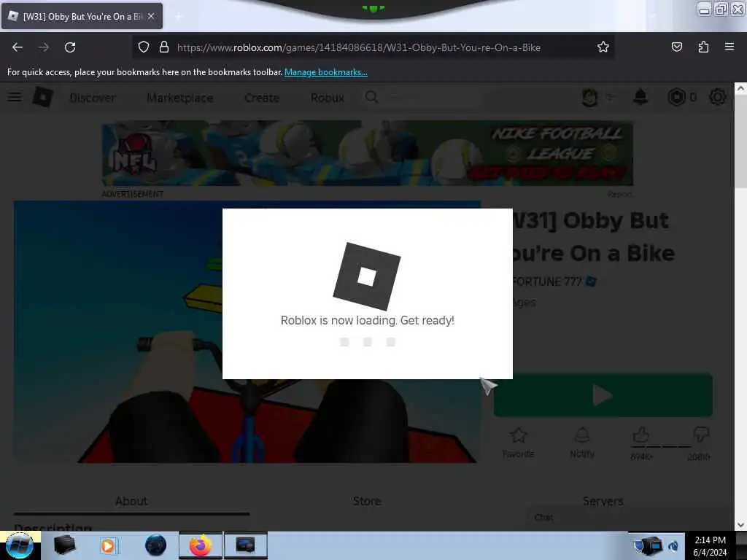Open the Pocket save icon
Viewport: 747px width, 560px height.
point(676,47)
